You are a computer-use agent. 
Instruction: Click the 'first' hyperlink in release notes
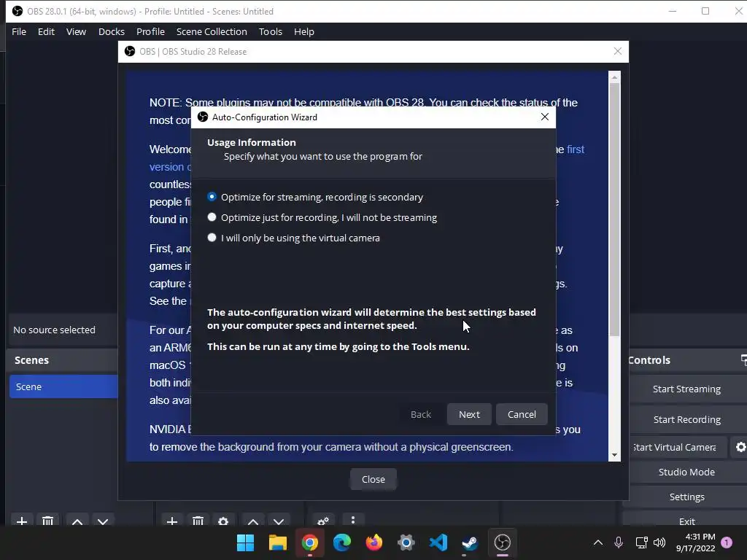pos(576,149)
